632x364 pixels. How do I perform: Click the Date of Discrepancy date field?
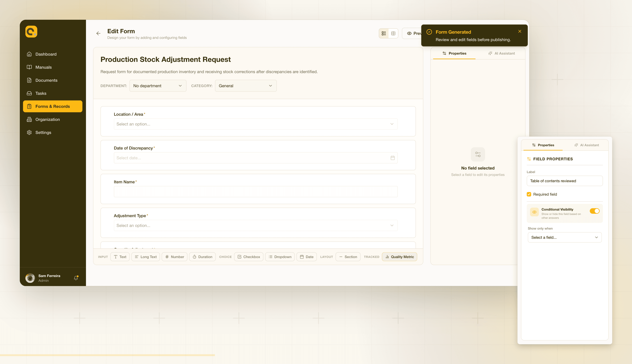[x=255, y=158]
